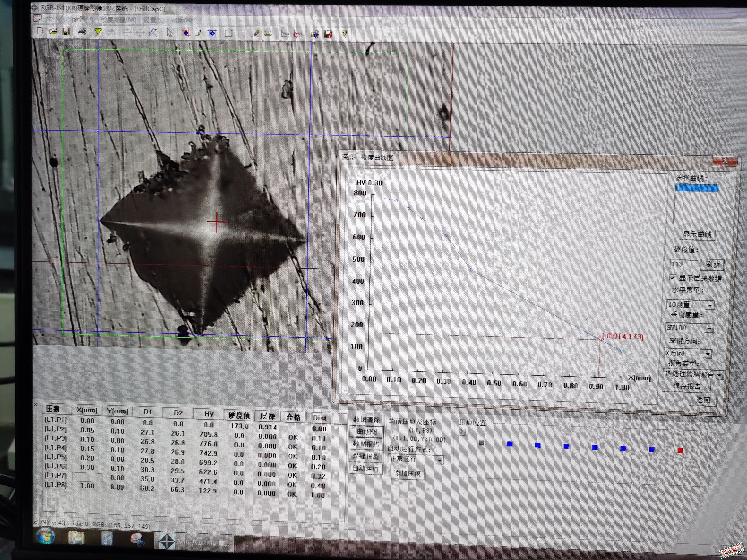Click the hardness curve chart icon
Image resolution: width=747 pixels, height=560 pixels.
click(x=285, y=34)
